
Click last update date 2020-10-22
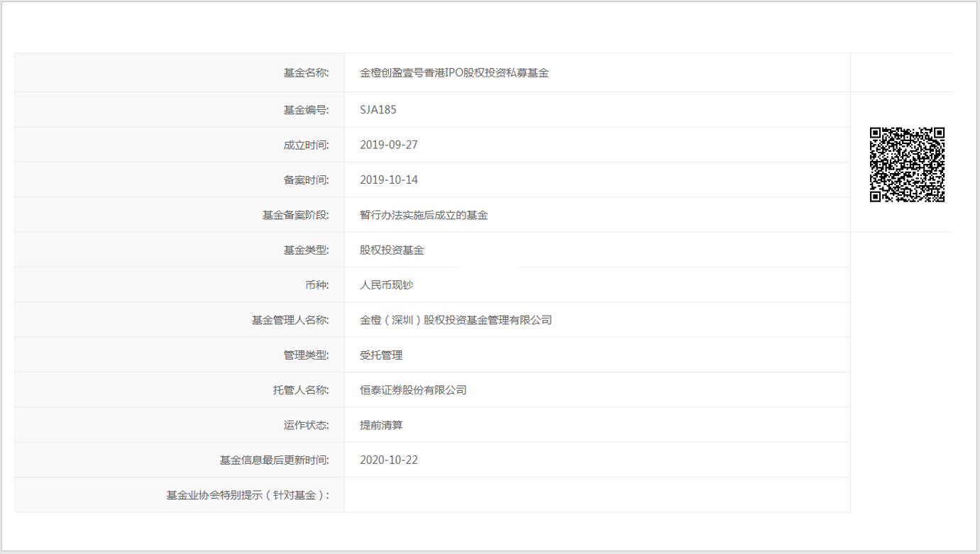[x=389, y=460]
